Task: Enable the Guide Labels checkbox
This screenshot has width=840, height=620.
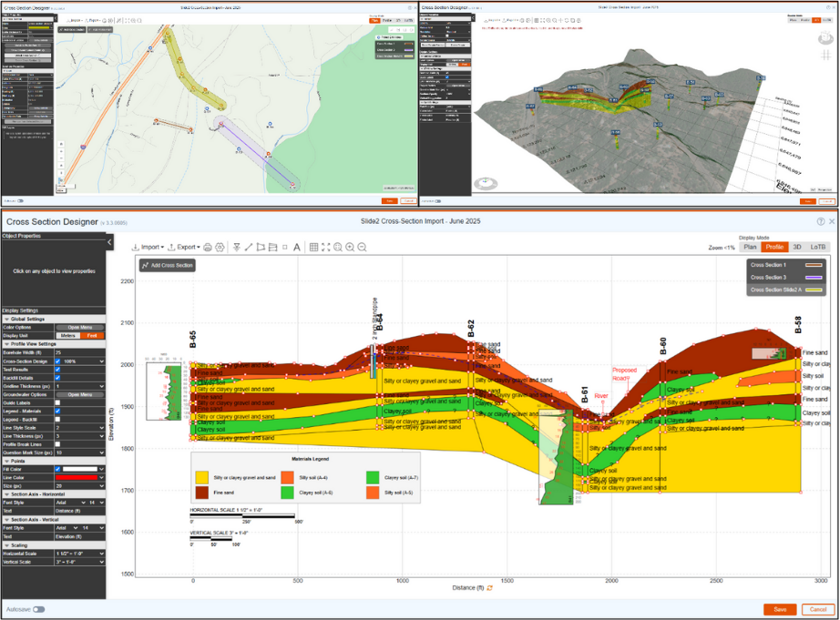Action: click(58, 402)
